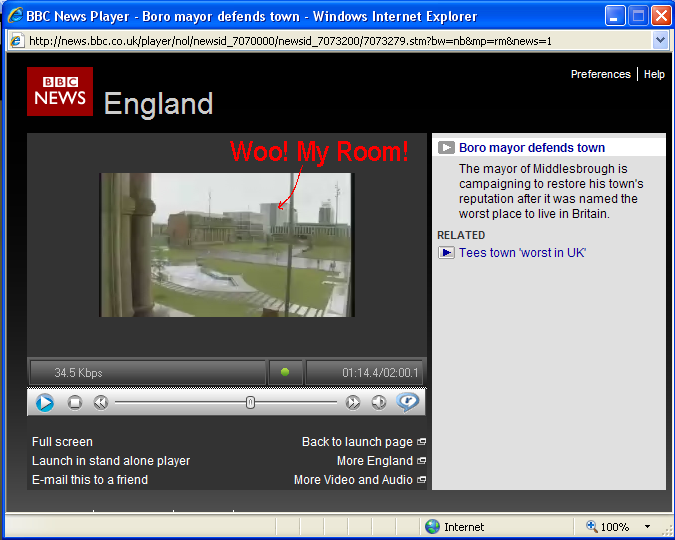Click E-mail this to a friend
This screenshot has height=540, width=675.
tap(90, 480)
